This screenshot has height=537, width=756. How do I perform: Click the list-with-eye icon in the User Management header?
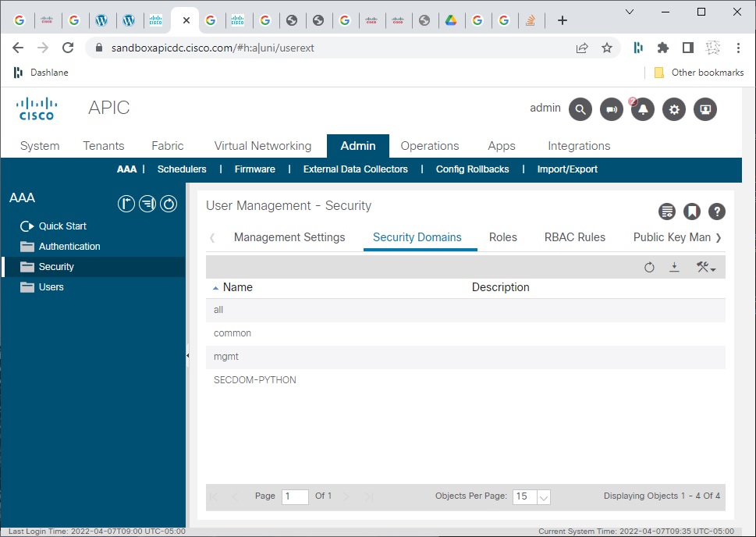pyautogui.click(x=667, y=212)
